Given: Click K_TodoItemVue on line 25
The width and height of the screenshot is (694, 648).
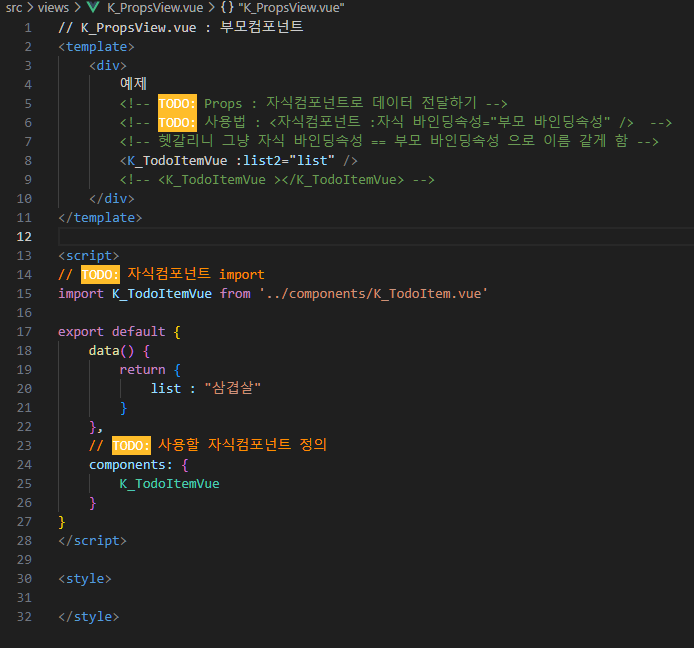Looking at the screenshot, I should pyautogui.click(x=170, y=484).
